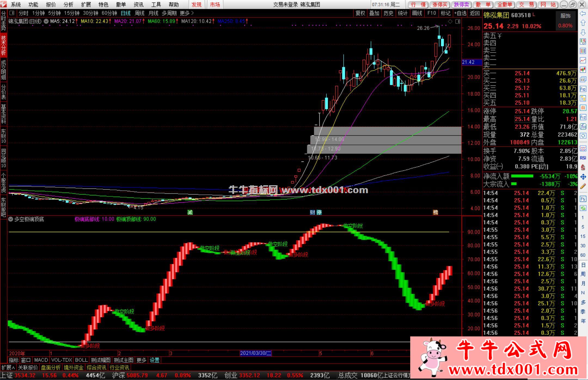588x380 pixels.
Task: Switch to 15-minute period in right sidebar
Action: pyautogui.click(x=583, y=236)
